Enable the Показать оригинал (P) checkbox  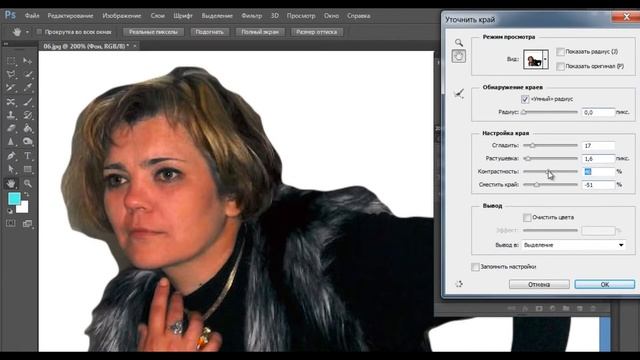[x=560, y=66]
